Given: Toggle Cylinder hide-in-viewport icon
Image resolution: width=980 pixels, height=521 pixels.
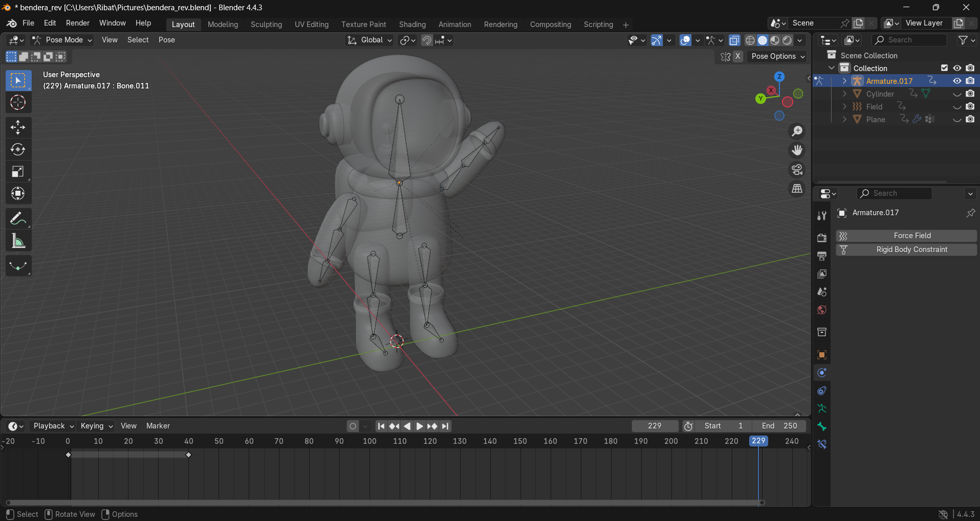Looking at the screenshot, I should click(x=957, y=94).
